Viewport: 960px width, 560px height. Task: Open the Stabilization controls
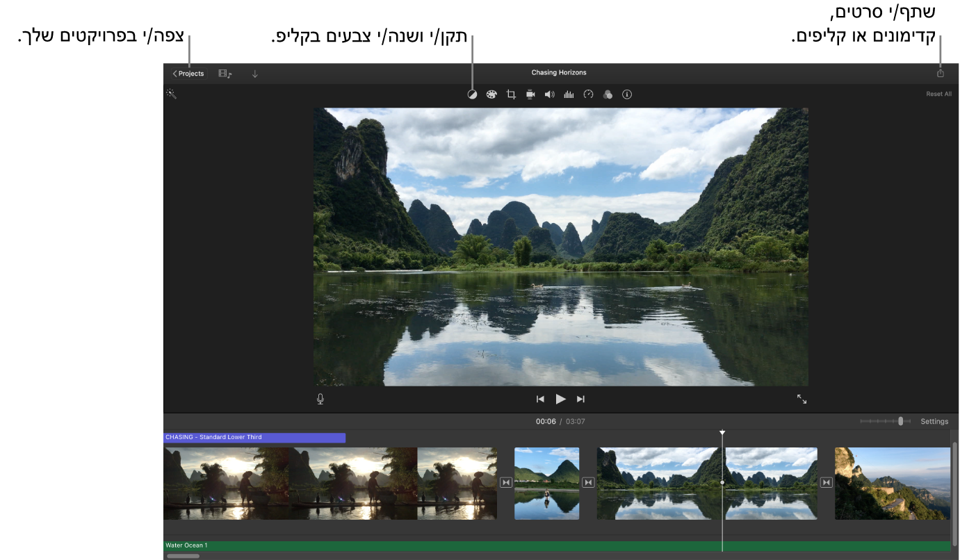(x=530, y=94)
